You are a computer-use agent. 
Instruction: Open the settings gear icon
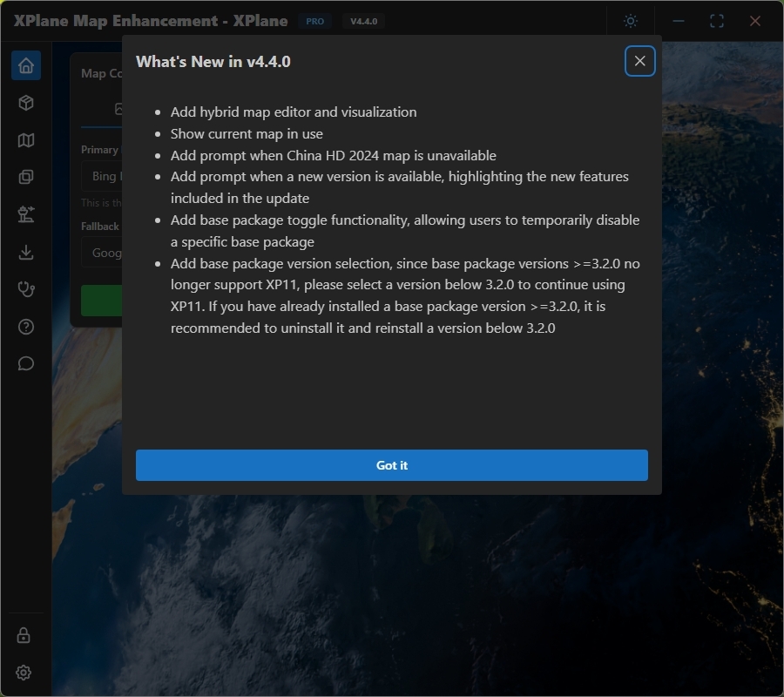point(24,673)
